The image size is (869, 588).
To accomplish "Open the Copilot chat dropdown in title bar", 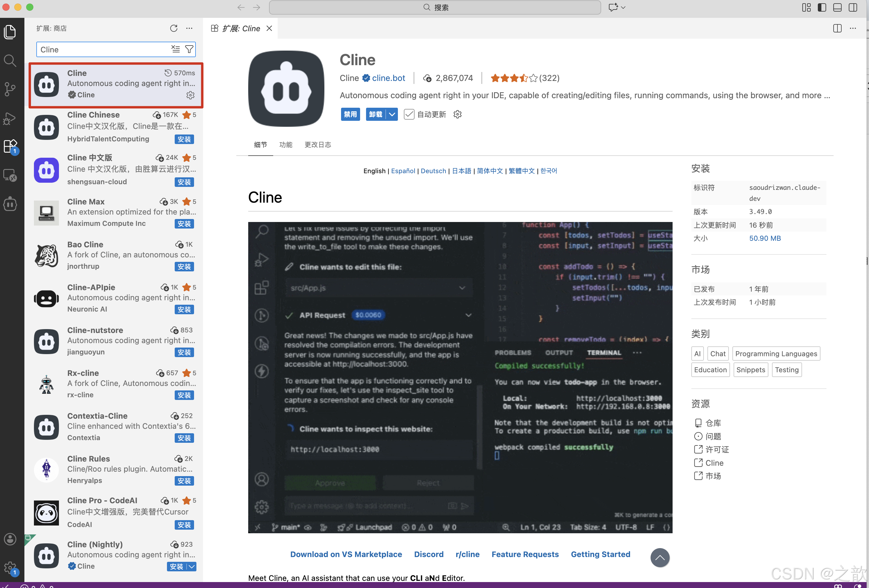I will tap(623, 7).
